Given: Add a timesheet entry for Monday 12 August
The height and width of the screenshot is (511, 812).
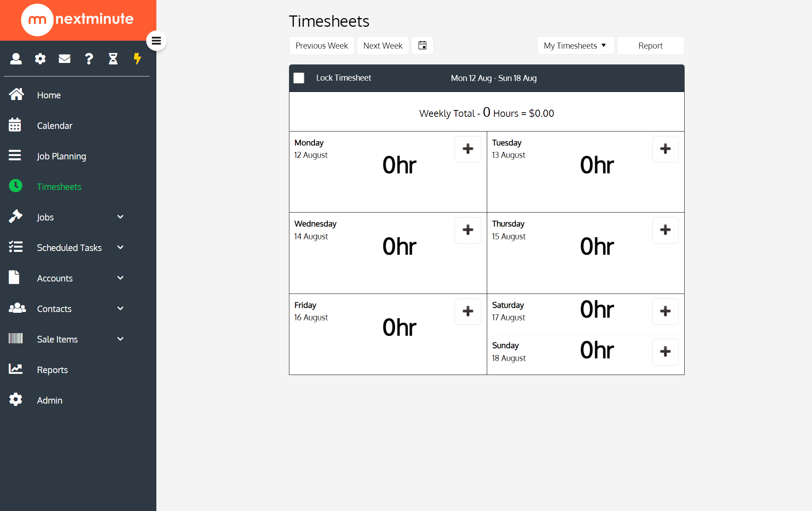Looking at the screenshot, I should pos(468,149).
